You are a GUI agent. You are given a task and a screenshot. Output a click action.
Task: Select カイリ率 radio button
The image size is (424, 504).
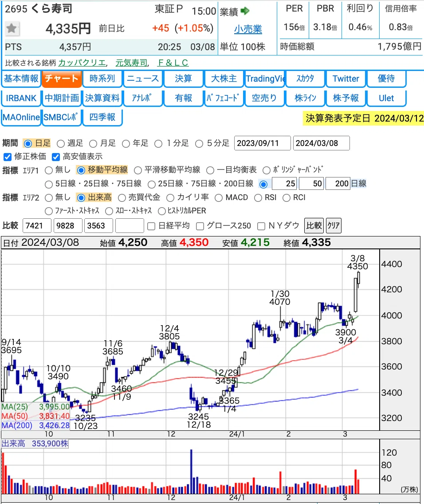tap(170, 198)
